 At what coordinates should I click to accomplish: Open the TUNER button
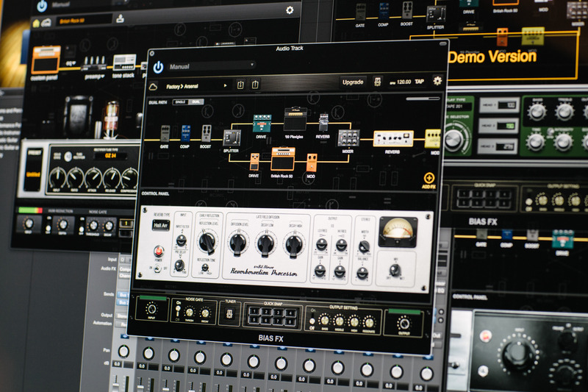[230, 313]
